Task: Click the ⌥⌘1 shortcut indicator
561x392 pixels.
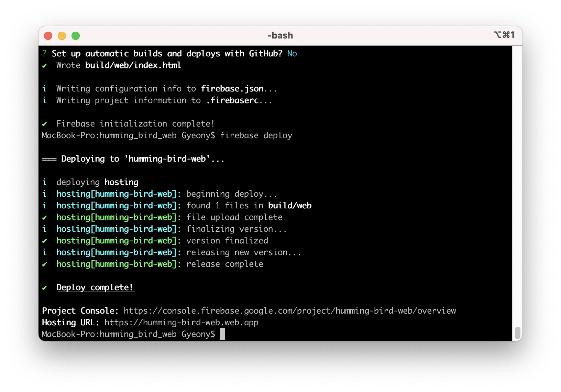Action: point(504,35)
